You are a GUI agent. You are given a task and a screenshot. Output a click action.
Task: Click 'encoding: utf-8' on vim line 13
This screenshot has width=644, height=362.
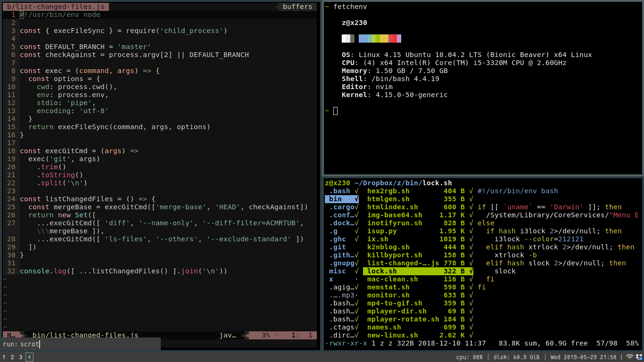click(73, 111)
